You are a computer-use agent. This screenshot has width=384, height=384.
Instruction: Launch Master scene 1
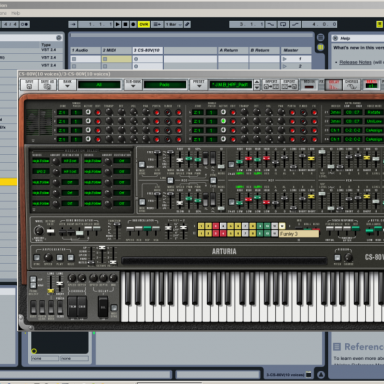285,59
